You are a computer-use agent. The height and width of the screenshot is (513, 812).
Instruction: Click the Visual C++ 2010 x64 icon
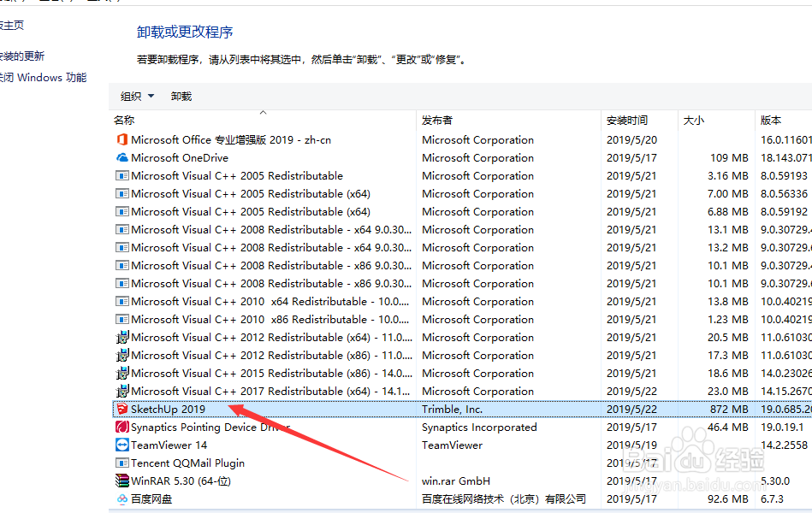click(122, 301)
